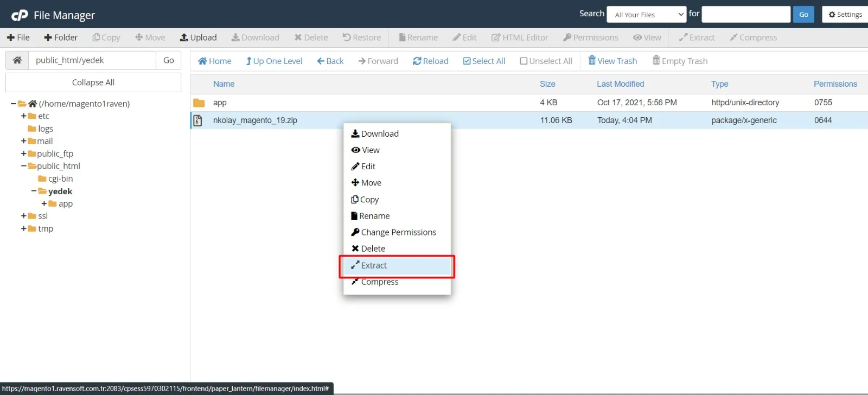This screenshot has width=868, height=395.
Task: Choose Extract from the context menu
Action: (x=374, y=265)
